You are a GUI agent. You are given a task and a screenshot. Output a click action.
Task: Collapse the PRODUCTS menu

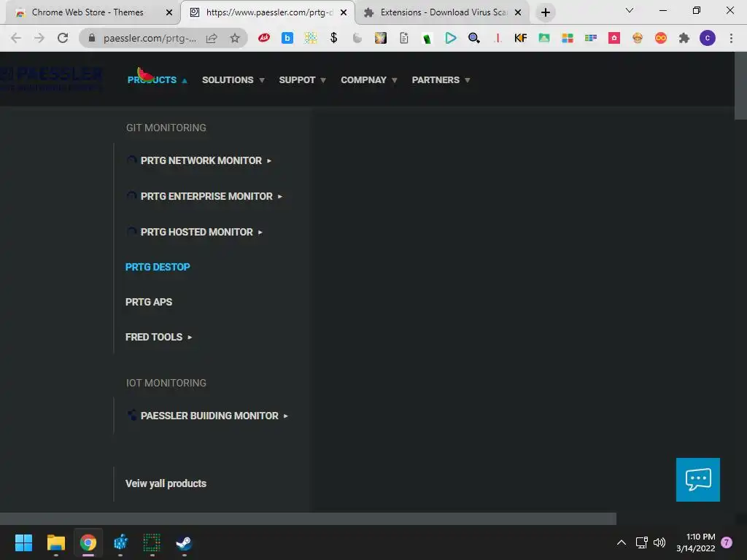pos(158,80)
